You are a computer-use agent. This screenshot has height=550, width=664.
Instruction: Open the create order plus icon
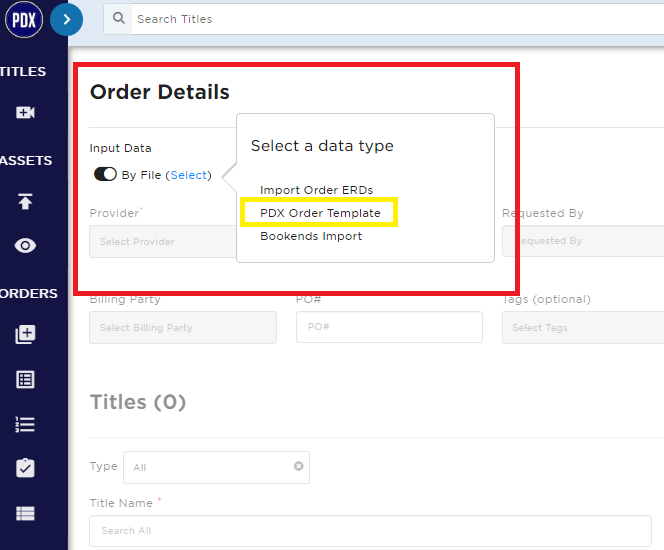point(25,334)
